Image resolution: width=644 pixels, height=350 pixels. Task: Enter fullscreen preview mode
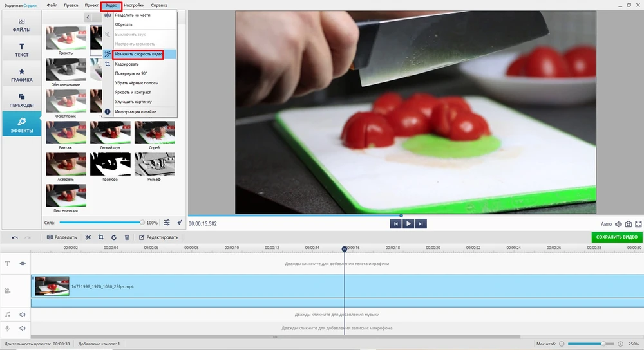point(639,224)
